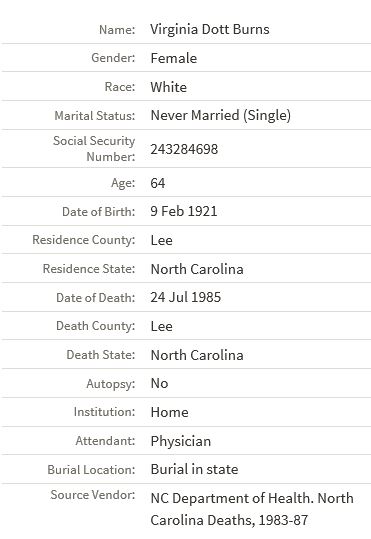Image resolution: width=371 pixels, height=539 pixels.
Task: Select the Gender value Female
Action: coord(174,58)
